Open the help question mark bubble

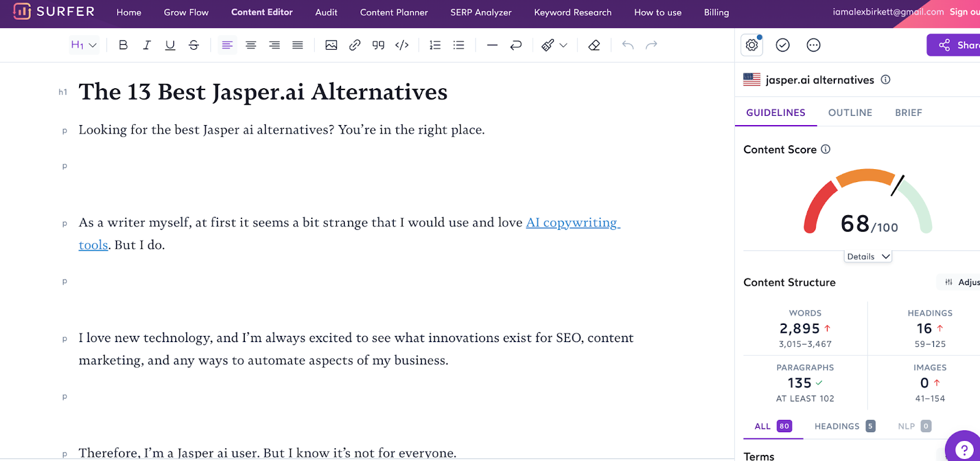point(964,449)
